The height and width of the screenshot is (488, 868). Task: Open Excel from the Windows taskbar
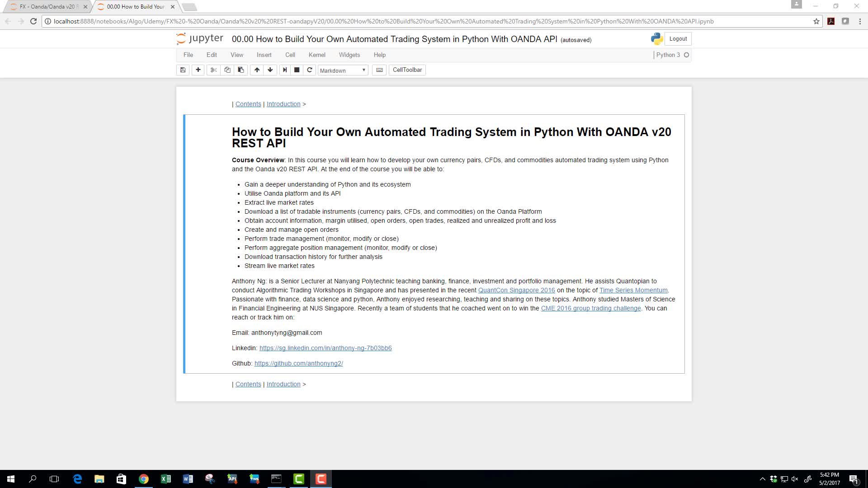(165, 479)
